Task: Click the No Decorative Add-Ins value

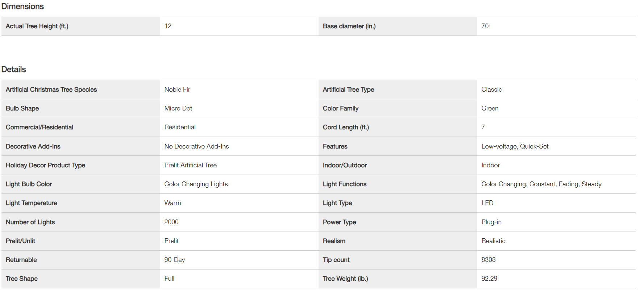Action: (x=197, y=146)
